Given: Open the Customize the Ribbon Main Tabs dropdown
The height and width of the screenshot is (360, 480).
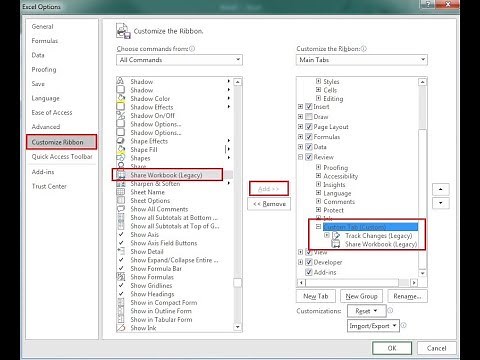Looking at the screenshot, I should 361,60.
